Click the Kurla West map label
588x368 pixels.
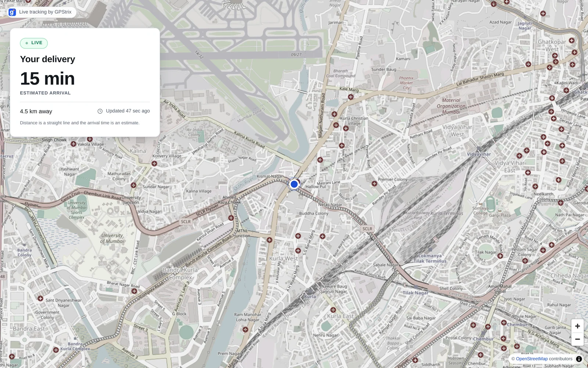click(283, 259)
